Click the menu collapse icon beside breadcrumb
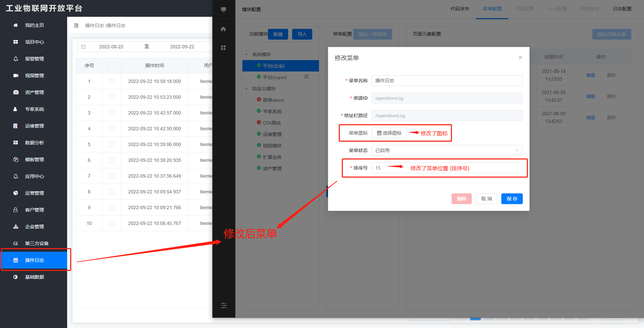The image size is (644, 328). (x=76, y=26)
